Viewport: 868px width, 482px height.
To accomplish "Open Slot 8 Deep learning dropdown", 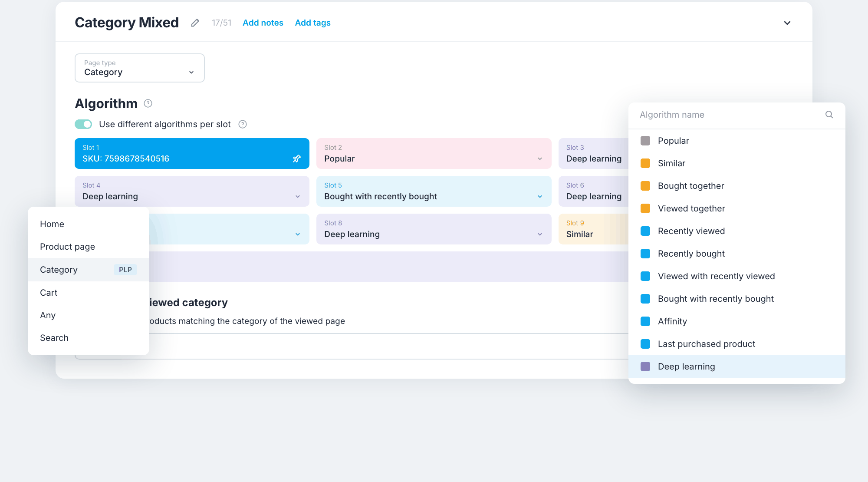I will click(434, 229).
